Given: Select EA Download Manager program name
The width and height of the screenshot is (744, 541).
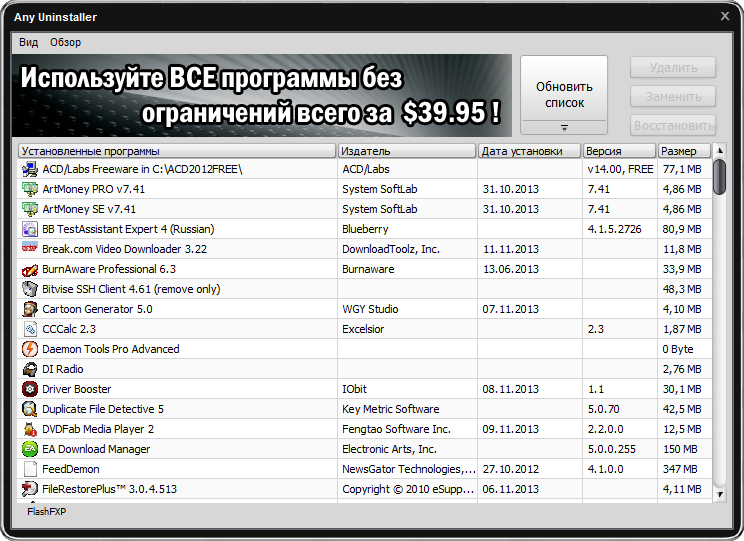Looking at the screenshot, I should (96, 449).
